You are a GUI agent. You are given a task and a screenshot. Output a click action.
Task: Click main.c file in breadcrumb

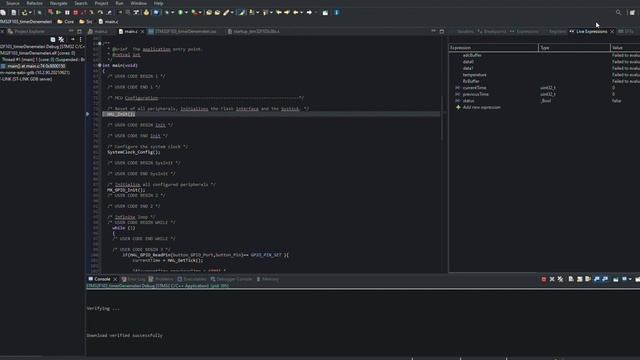(108, 22)
